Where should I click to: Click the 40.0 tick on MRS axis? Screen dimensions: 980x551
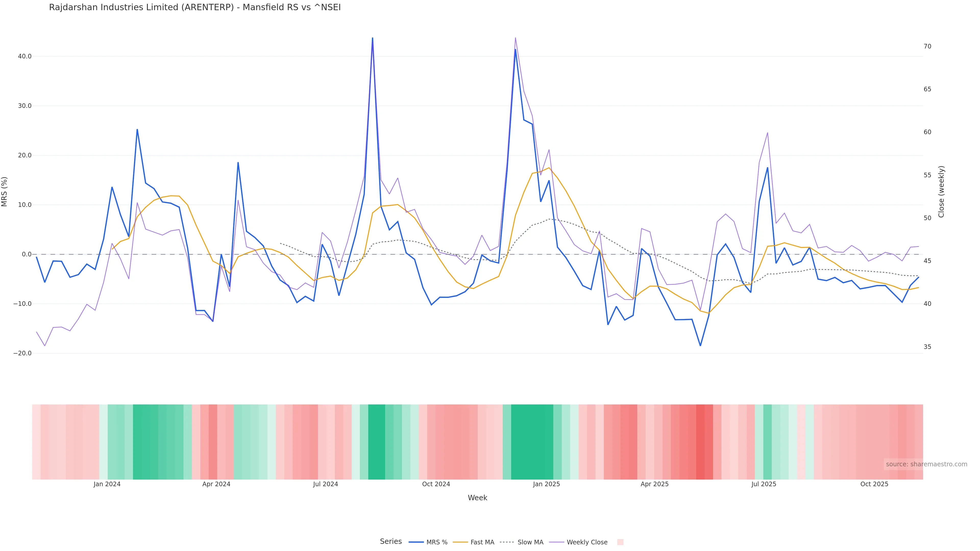click(24, 56)
